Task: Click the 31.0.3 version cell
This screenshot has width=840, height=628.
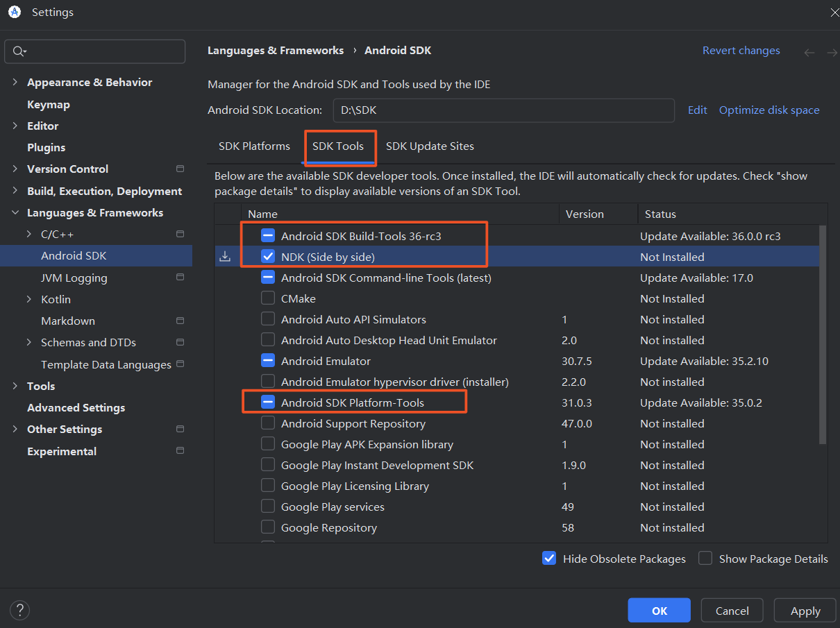Action: (577, 402)
